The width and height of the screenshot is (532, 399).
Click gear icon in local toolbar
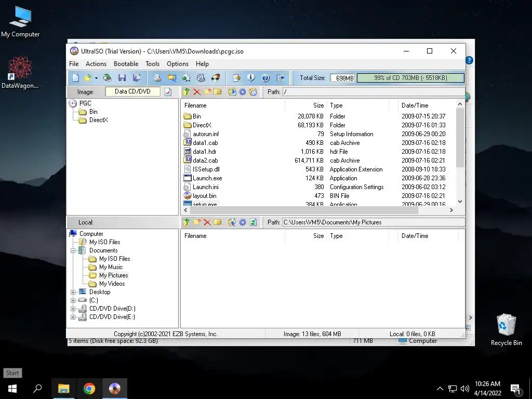[243, 222]
